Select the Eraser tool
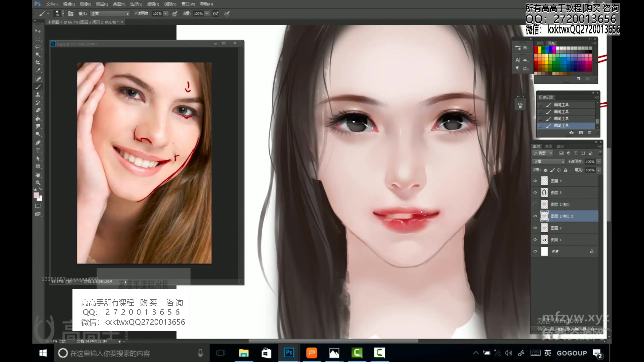 coord(38,111)
